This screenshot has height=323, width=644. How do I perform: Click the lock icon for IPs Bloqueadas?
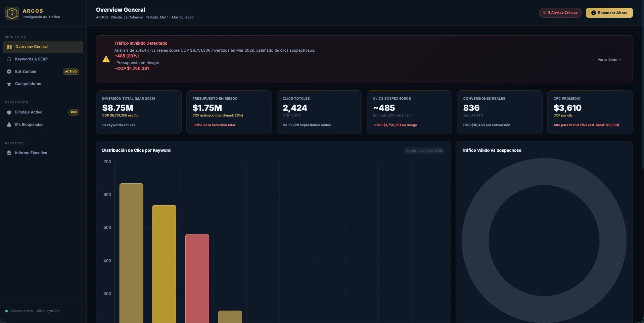point(9,125)
